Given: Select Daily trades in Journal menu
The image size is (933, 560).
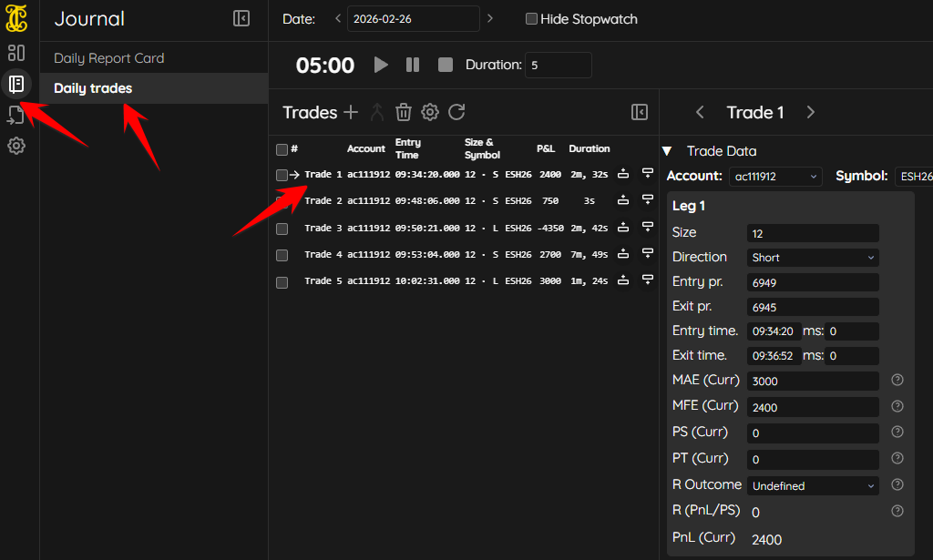Looking at the screenshot, I should tap(93, 88).
